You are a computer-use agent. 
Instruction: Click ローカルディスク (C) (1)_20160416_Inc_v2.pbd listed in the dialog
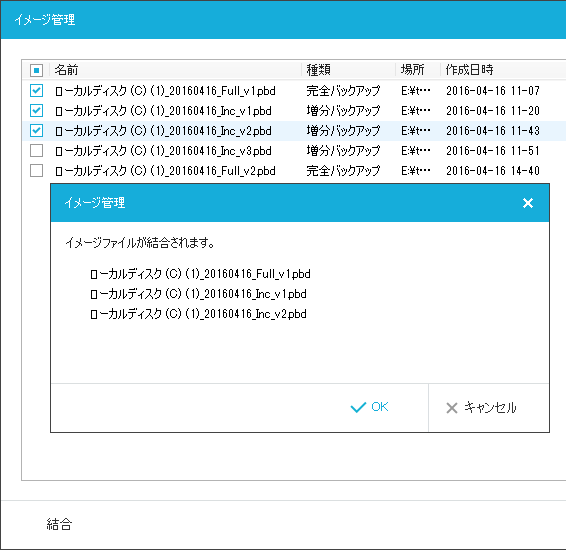pos(198,314)
